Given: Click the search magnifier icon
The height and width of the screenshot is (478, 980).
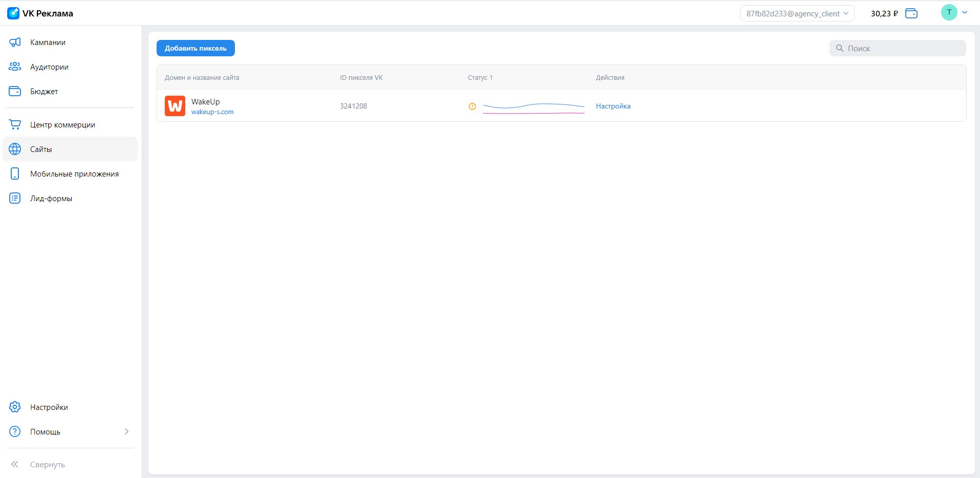Looking at the screenshot, I should click(839, 48).
